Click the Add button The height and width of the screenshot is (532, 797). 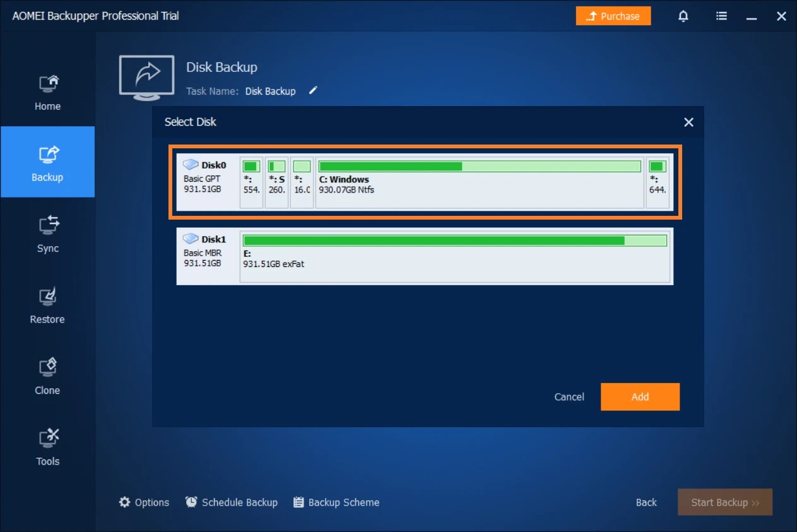640,397
